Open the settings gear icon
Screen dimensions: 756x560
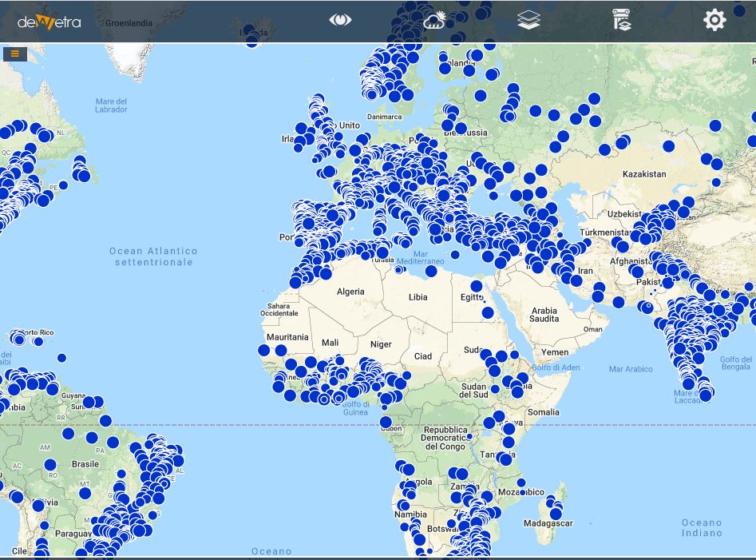pos(714,20)
